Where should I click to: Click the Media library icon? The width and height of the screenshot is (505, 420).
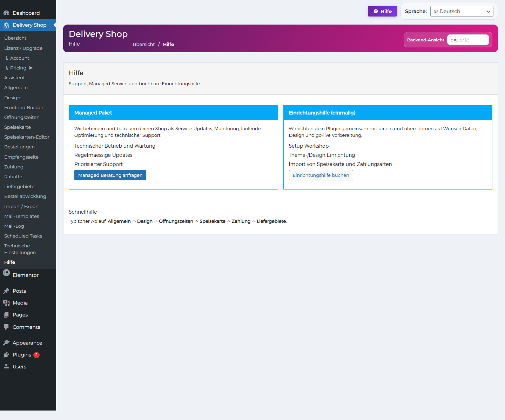(6, 303)
